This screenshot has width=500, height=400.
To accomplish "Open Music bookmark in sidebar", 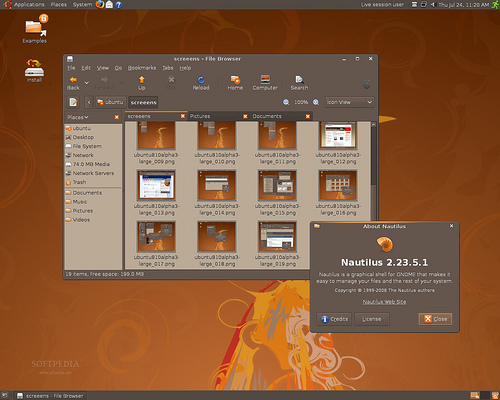I will click(x=93, y=202).
